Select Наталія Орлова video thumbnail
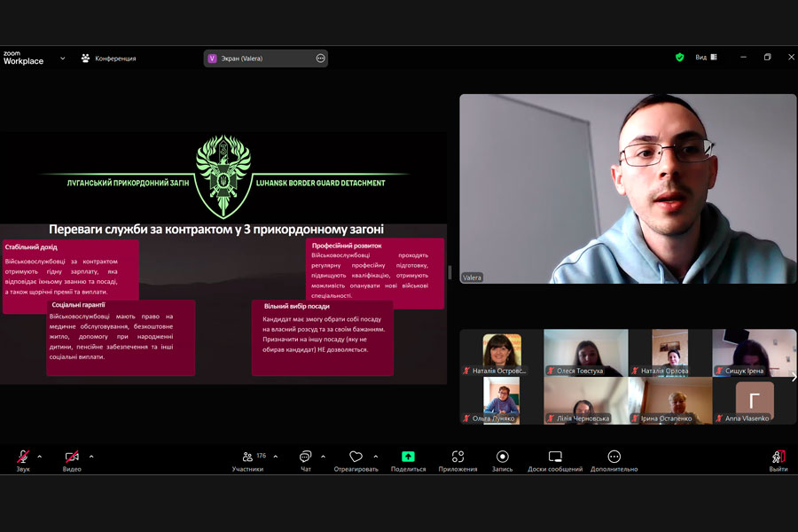This screenshot has height=532, width=798. point(670,353)
